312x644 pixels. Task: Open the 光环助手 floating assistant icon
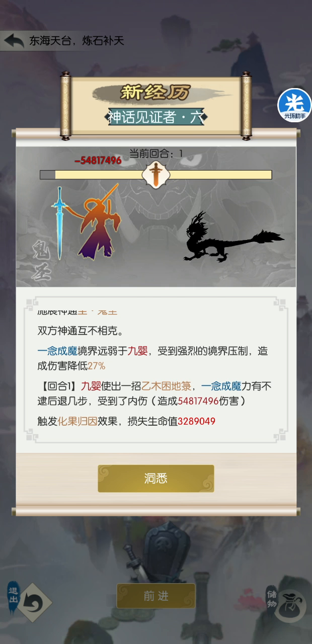pos(294,105)
